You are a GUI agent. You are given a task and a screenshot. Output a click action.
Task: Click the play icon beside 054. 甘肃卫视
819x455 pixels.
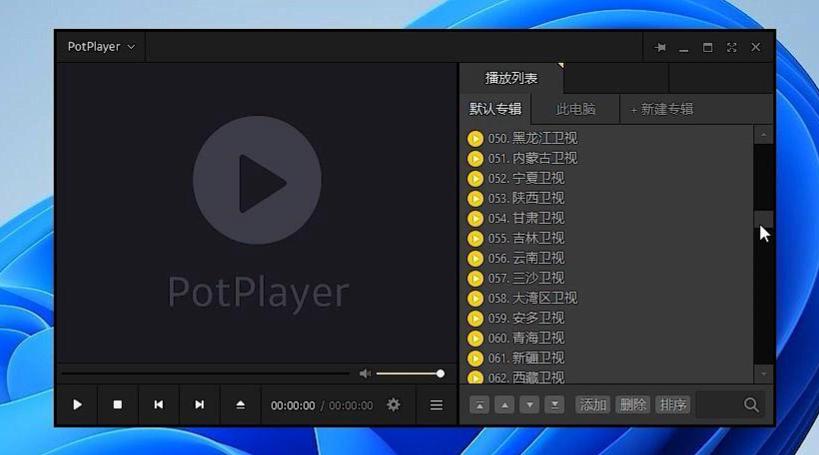click(475, 218)
